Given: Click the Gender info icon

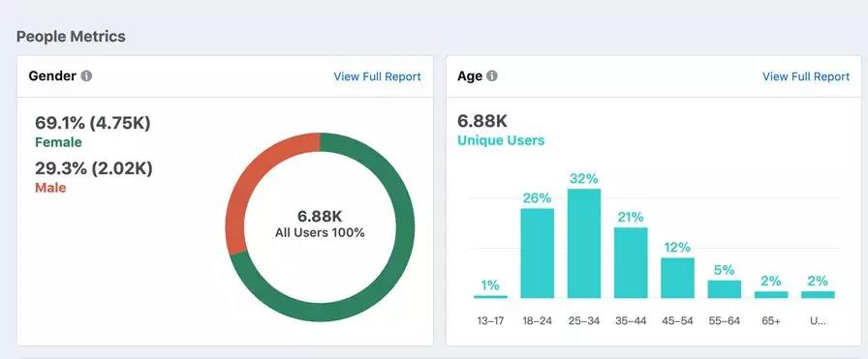Looking at the screenshot, I should point(86,75).
